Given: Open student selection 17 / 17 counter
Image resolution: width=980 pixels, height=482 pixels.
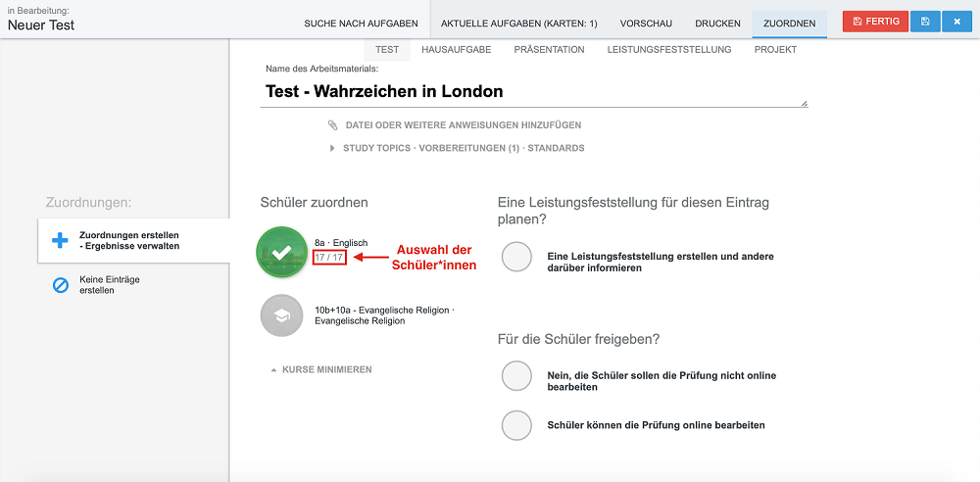Looking at the screenshot, I should tap(330, 257).
